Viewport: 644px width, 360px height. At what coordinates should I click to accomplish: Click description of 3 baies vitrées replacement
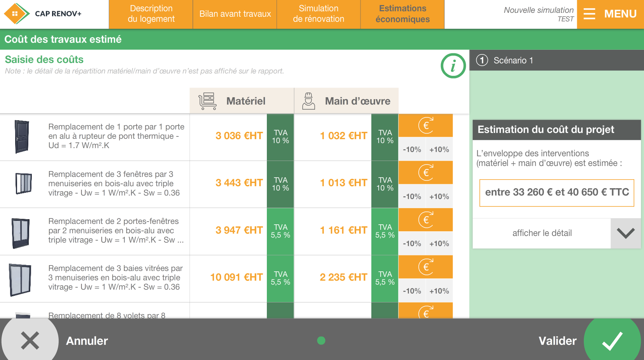115,278
